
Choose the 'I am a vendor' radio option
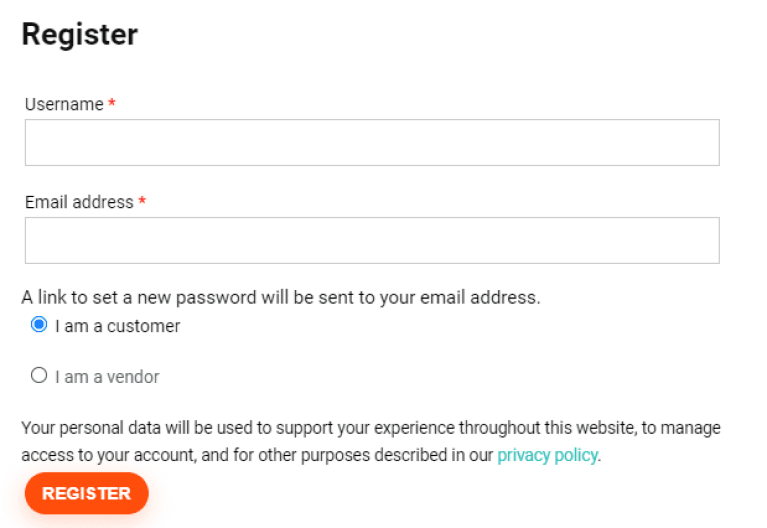[x=39, y=376]
